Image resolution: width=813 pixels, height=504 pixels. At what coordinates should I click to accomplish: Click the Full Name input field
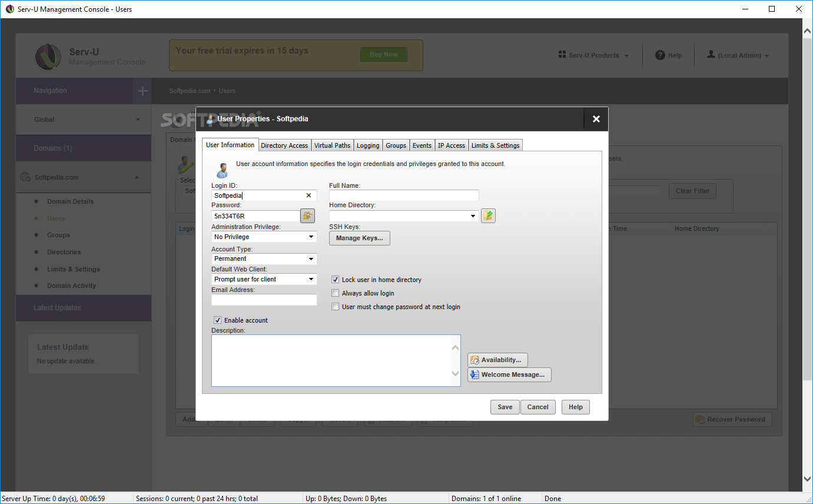[404, 195]
